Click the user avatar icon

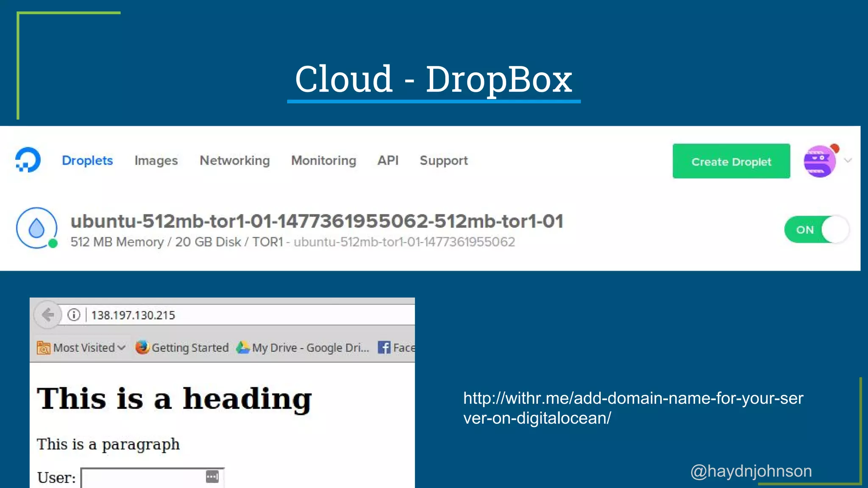pyautogui.click(x=820, y=161)
